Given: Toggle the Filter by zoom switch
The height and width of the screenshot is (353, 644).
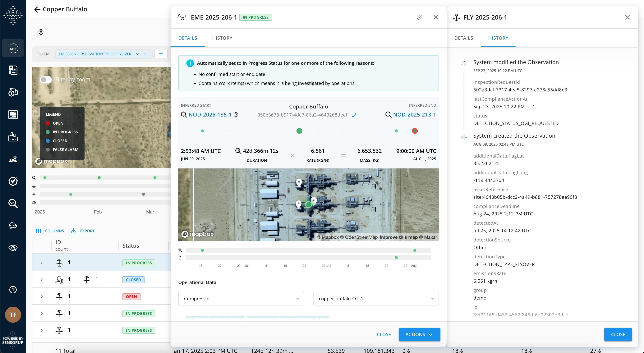Looking at the screenshot, I should tap(46, 80).
